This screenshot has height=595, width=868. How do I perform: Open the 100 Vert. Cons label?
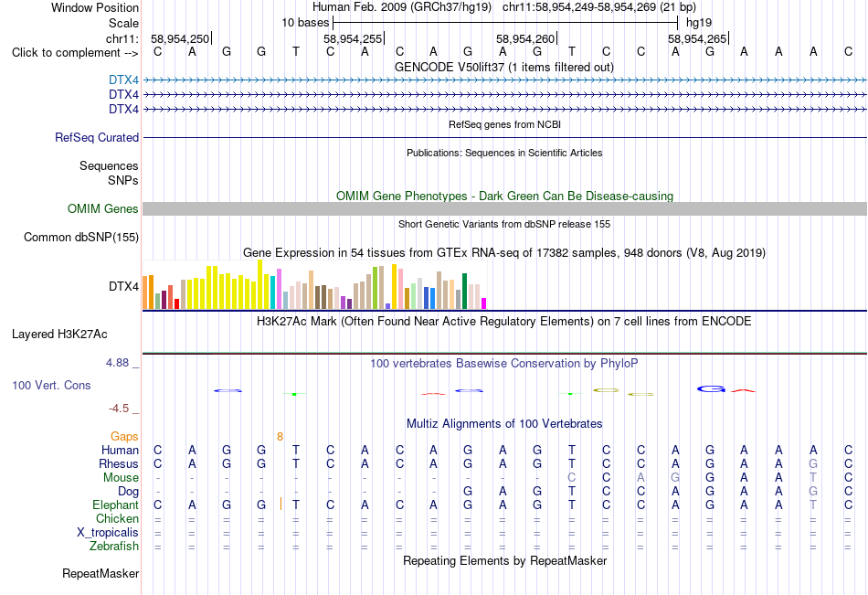click(x=51, y=385)
